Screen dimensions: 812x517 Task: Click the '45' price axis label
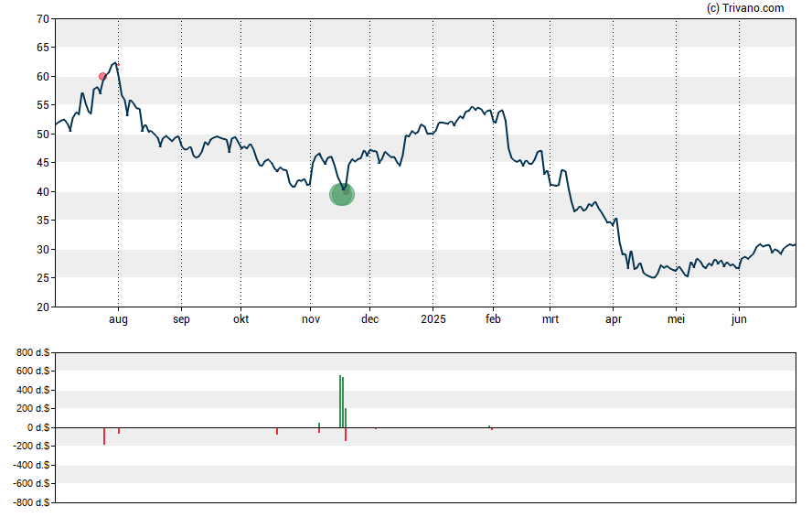[x=43, y=163]
